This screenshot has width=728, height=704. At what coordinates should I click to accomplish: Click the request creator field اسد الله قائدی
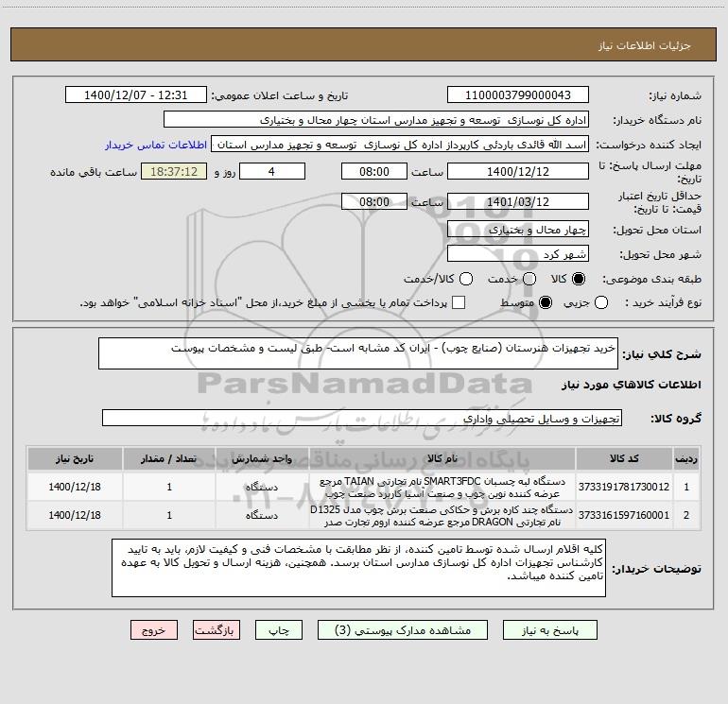coord(400,145)
